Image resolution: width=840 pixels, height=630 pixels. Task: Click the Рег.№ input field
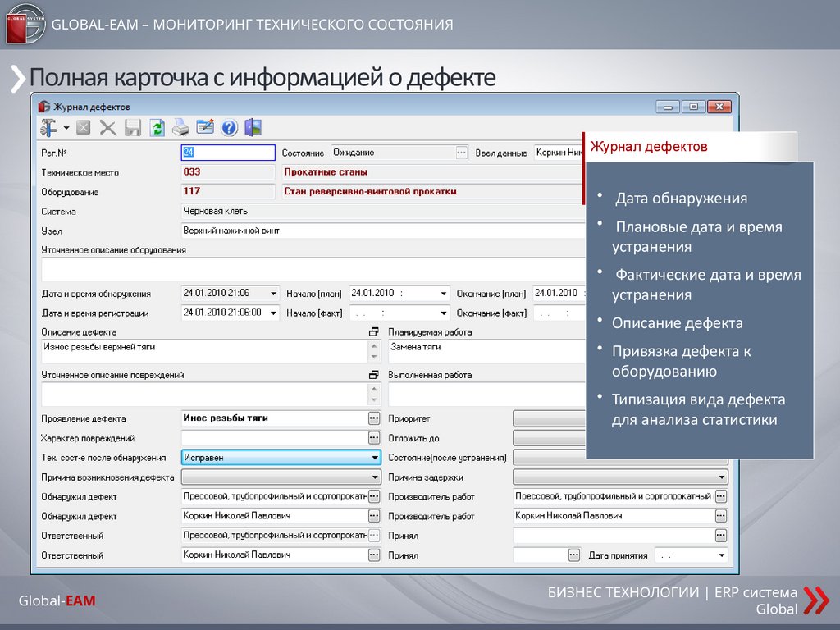tap(228, 153)
